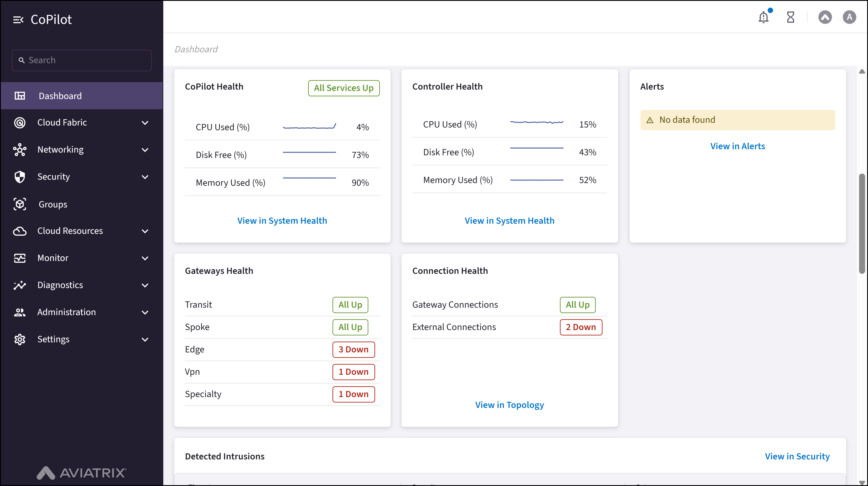This screenshot has height=486, width=868.
Task: Toggle the Edge gateways 3 Down indicator
Action: click(x=353, y=350)
